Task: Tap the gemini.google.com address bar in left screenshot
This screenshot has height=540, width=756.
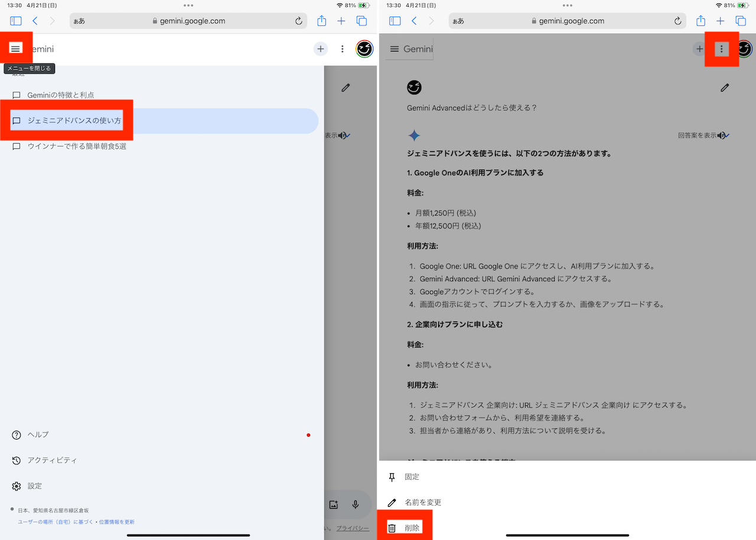Action: (x=188, y=21)
